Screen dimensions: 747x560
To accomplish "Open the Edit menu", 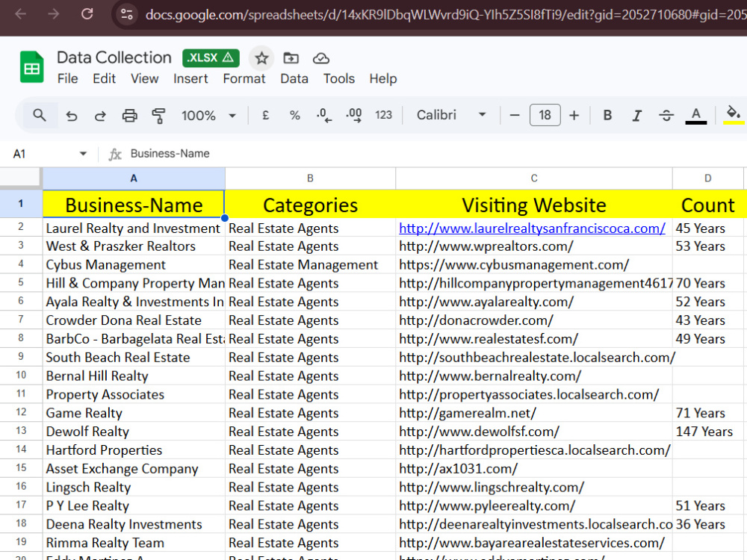I will click(104, 78).
